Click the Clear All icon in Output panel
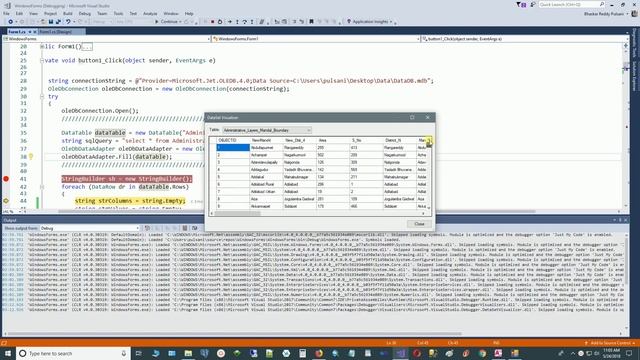 point(185,228)
